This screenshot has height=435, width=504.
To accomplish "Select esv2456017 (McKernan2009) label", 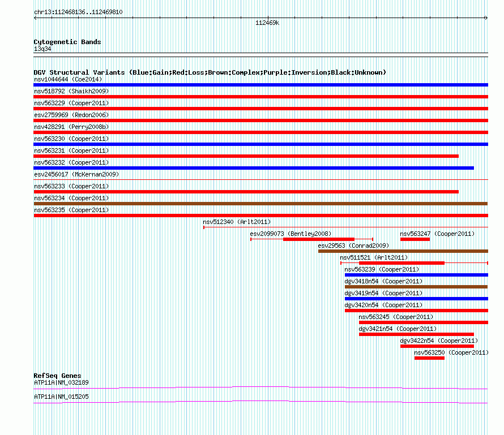I will [x=76, y=174].
